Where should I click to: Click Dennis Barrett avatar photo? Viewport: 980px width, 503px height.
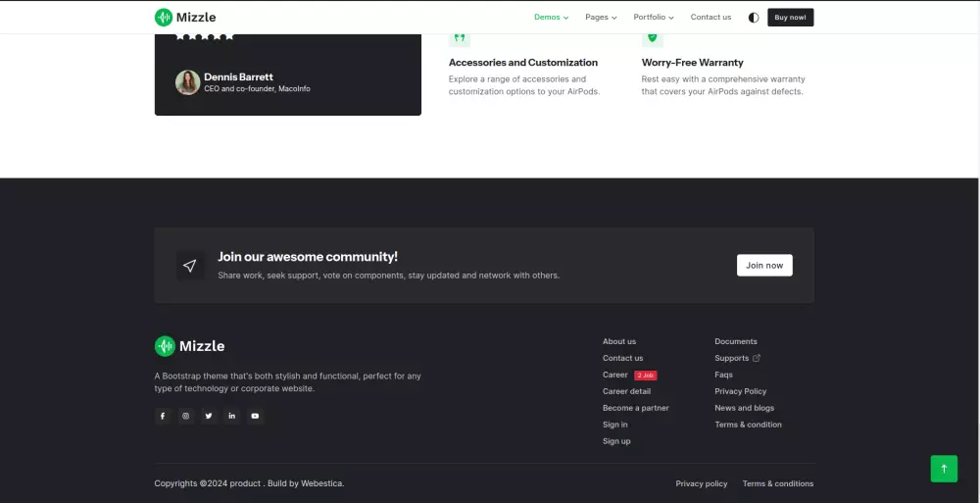pos(187,82)
